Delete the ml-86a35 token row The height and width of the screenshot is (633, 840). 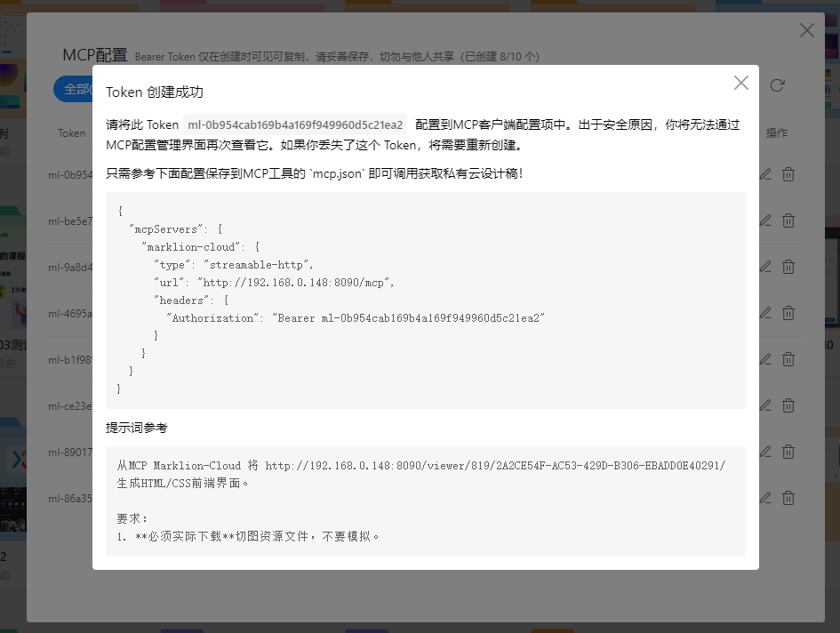[788, 498]
